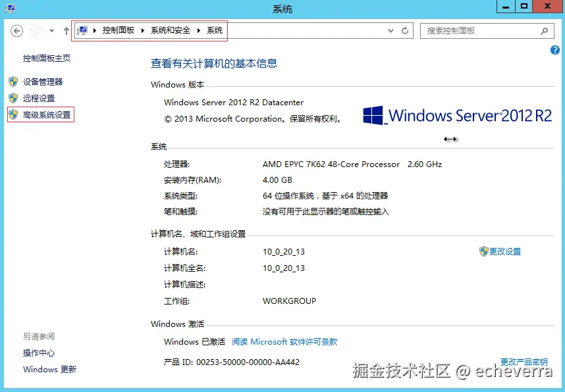Select 系统 in the breadcrumb path
565x392 pixels.
(215, 30)
